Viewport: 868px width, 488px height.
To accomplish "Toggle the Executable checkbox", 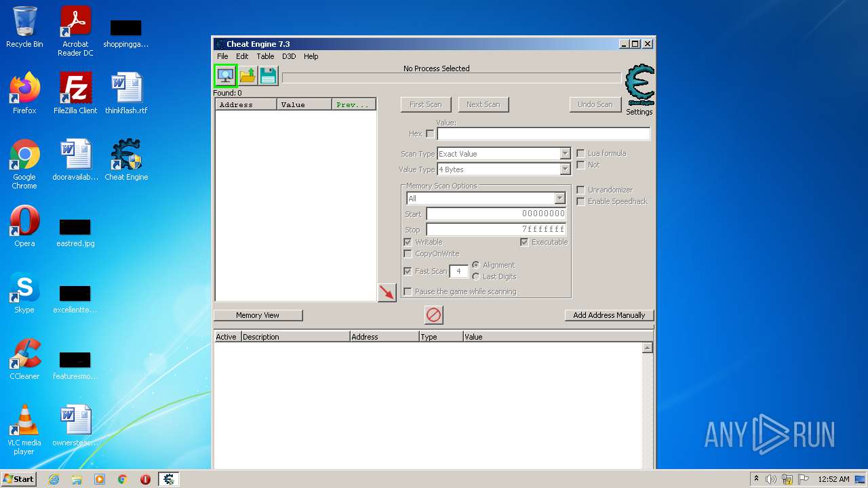I will tap(524, 242).
